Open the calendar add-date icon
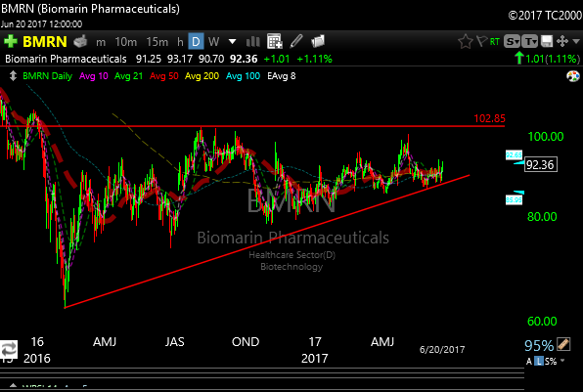Viewport: 583px width, 392px height. click(275, 41)
